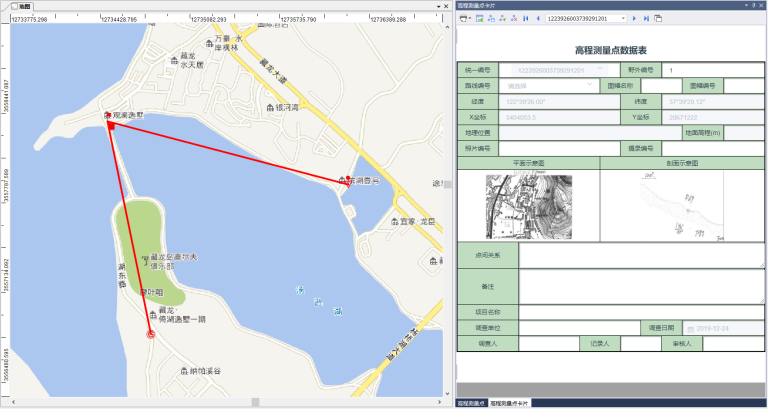Viewport: 769px width, 410px height.
Task: Select the 地图 tab
Action: [21, 6]
